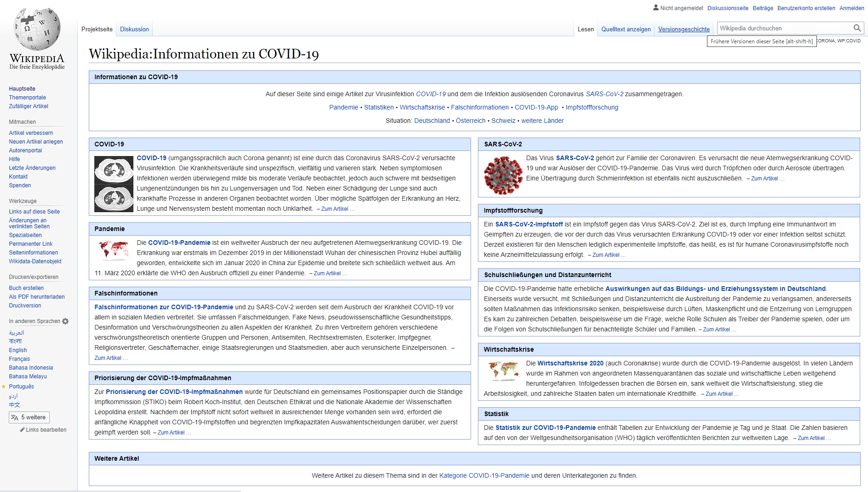868x492 pixels.
Task: Open Pandemie link in the intro box
Action: point(344,107)
